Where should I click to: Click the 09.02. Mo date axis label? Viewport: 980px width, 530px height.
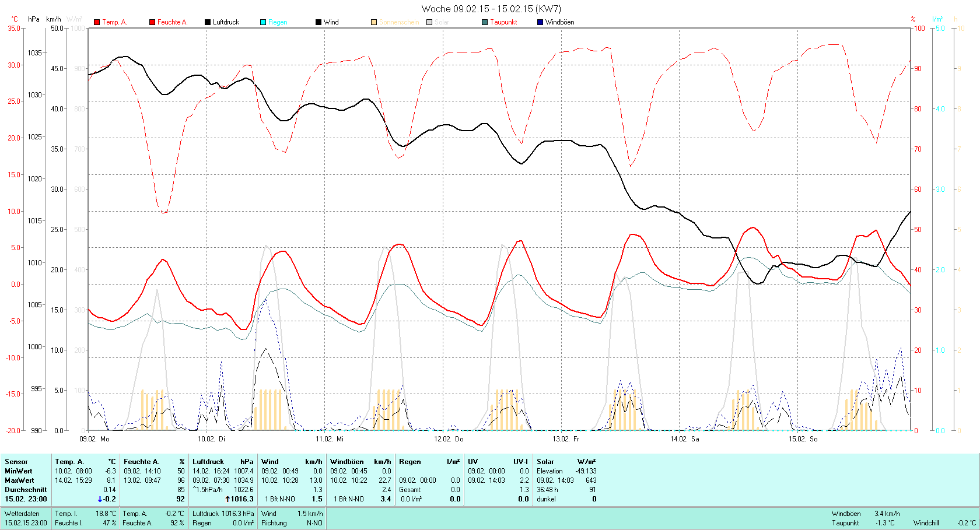94,439
